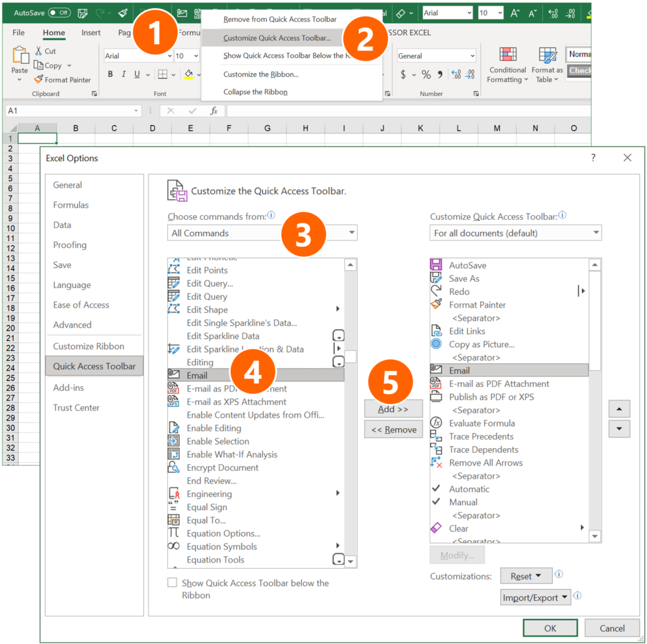Click Decrease Decimal in Number group
647x644 pixels.
point(470,75)
